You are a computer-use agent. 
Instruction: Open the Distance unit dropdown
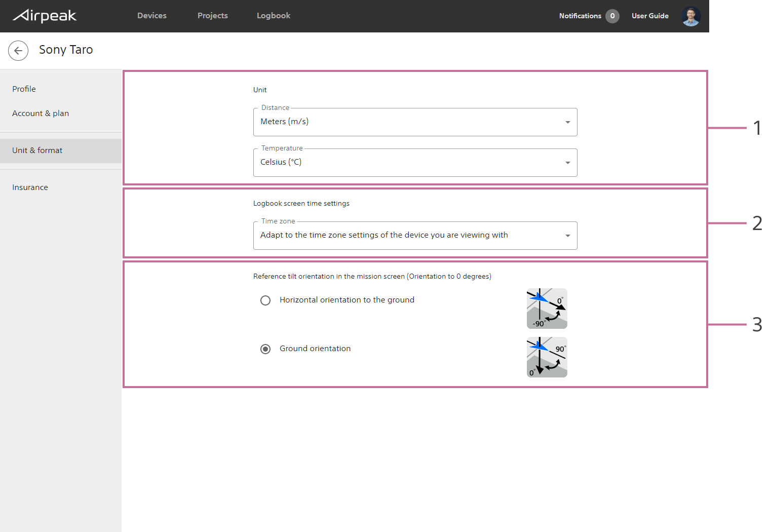(415, 122)
